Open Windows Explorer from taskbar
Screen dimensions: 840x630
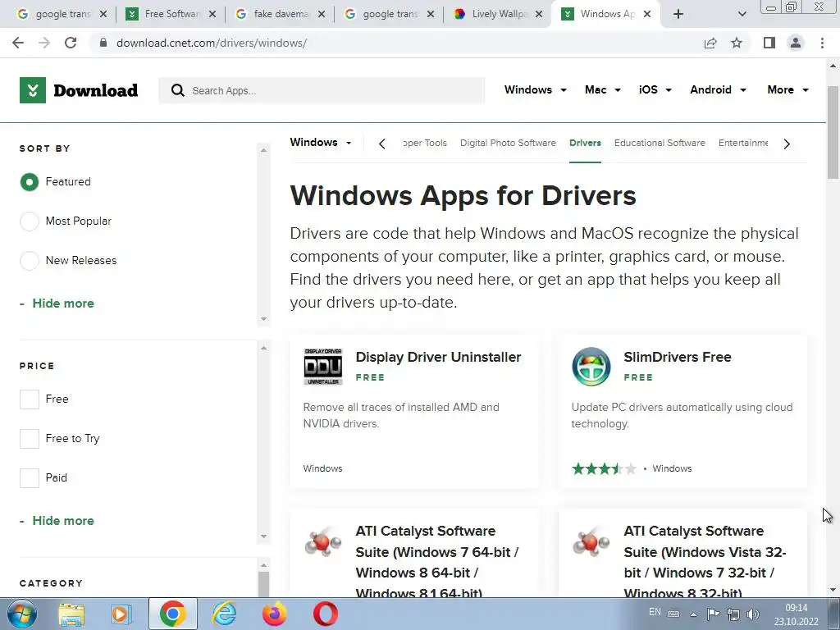[x=71, y=614]
